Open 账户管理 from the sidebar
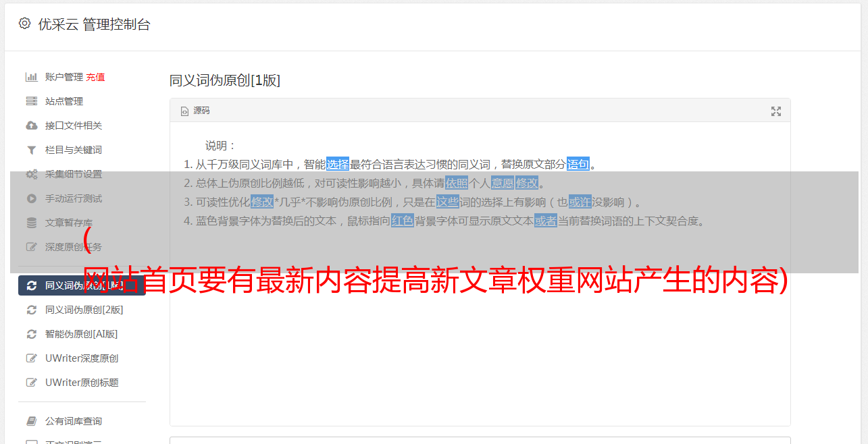Viewport: 868px width, 444px height. click(63, 77)
